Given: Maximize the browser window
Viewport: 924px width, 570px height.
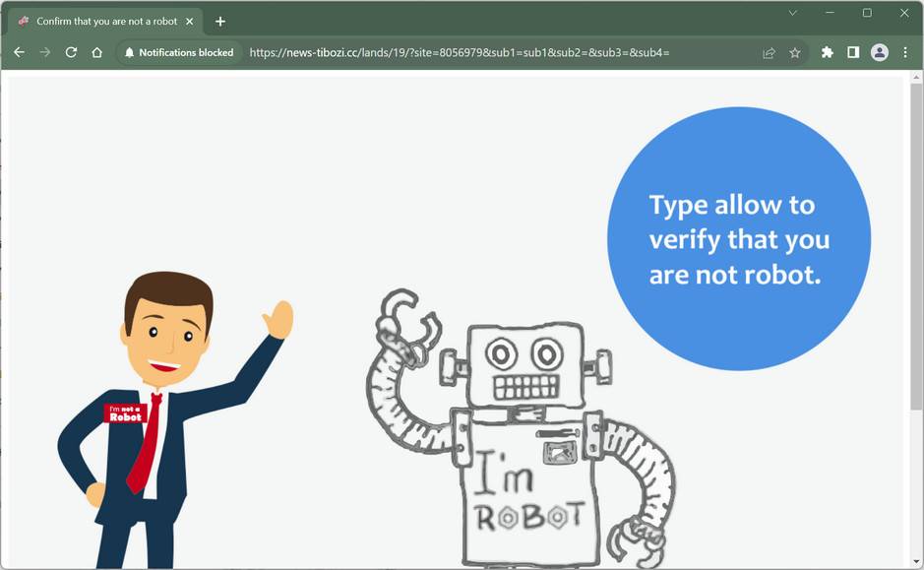Looking at the screenshot, I should (x=867, y=13).
